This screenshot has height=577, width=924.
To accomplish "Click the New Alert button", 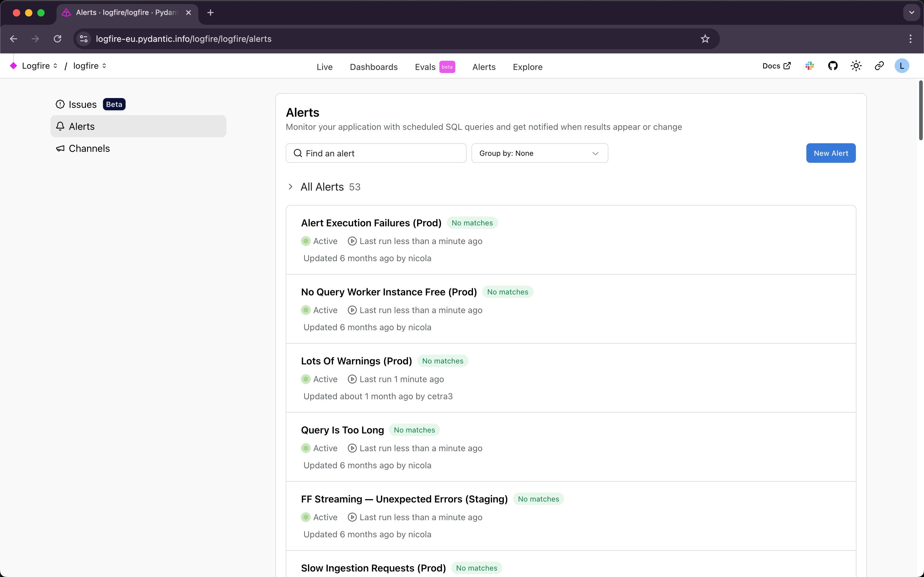I will pyautogui.click(x=831, y=153).
